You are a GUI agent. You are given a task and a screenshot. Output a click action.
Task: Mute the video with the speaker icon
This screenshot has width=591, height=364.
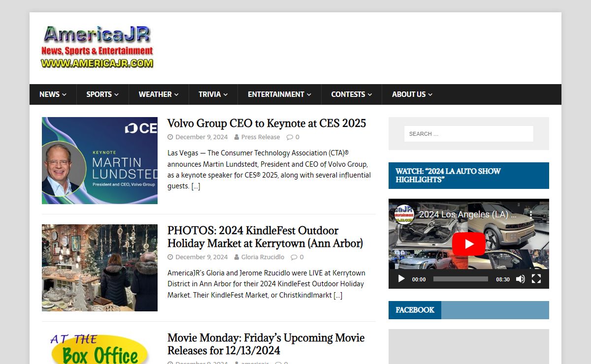520,279
